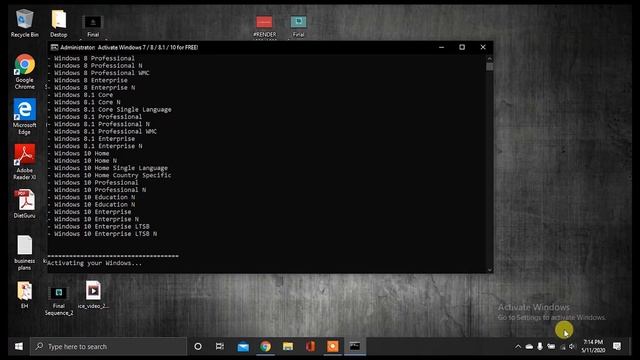Open File Explorer from the taskbar

coord(288,347)
